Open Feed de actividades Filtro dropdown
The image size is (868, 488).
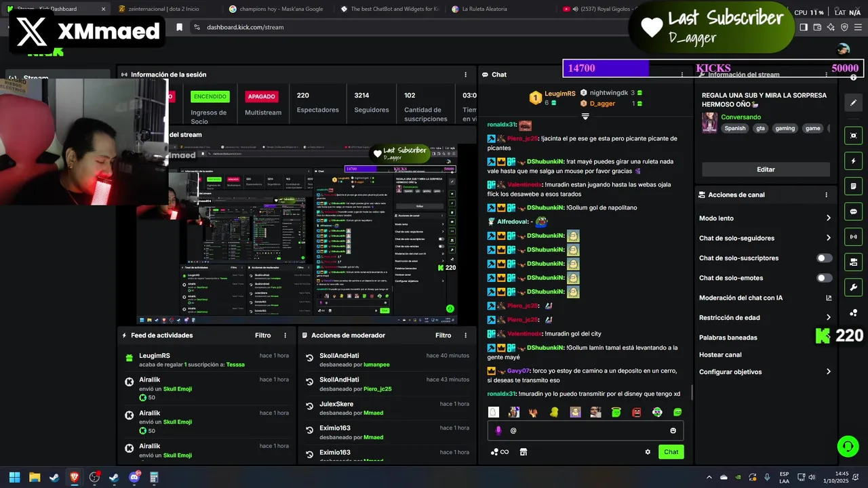(262, 335)
